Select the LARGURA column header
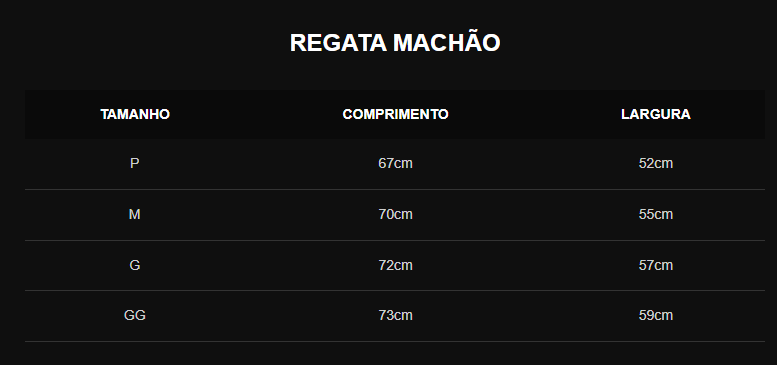Screen dimensions: 777x365 [x=656, y=114]
